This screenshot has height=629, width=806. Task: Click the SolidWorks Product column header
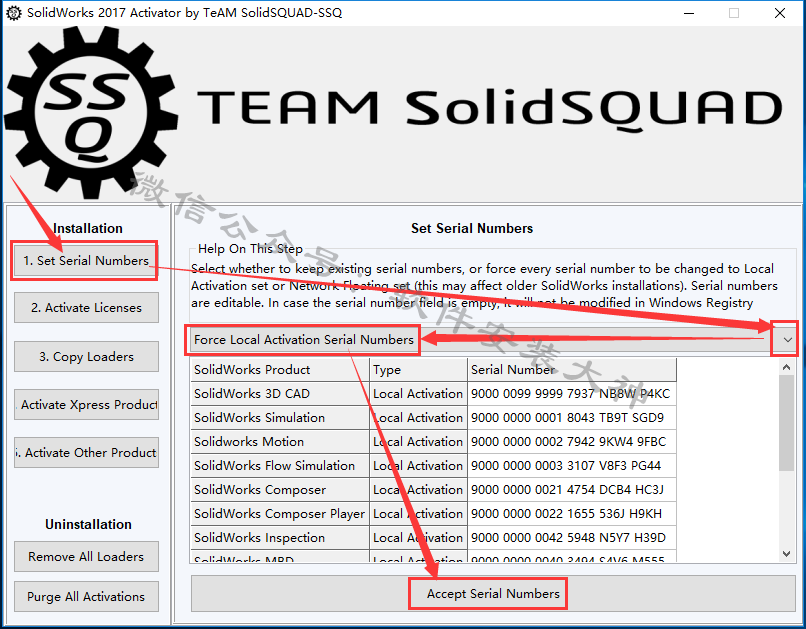pos(280,369)
